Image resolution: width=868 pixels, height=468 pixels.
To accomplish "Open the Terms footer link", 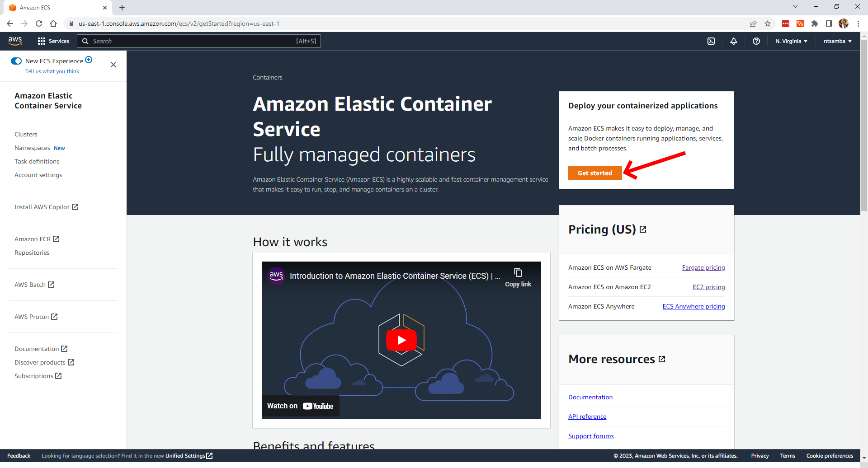I will coord(788,456).
